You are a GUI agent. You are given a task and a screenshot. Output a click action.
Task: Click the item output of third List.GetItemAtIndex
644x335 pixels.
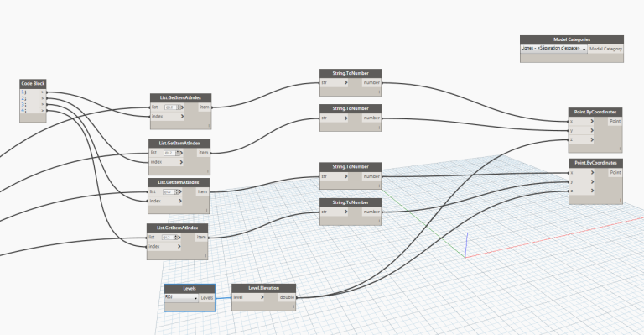pos(202,192)
